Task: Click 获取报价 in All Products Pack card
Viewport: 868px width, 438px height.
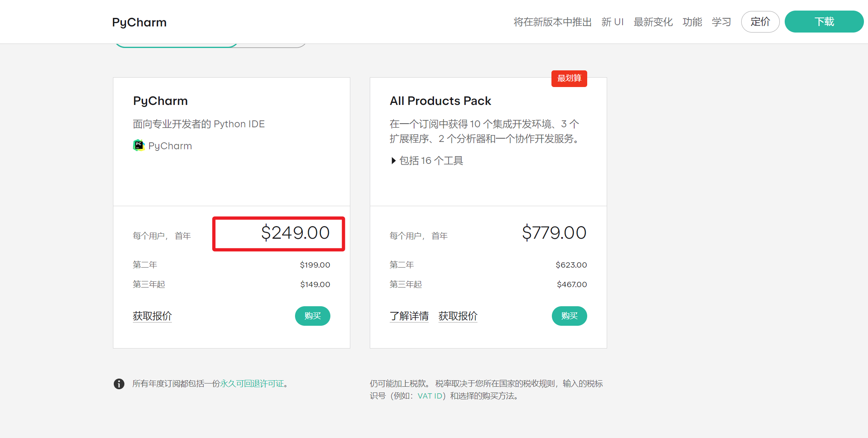Action: 458,316
